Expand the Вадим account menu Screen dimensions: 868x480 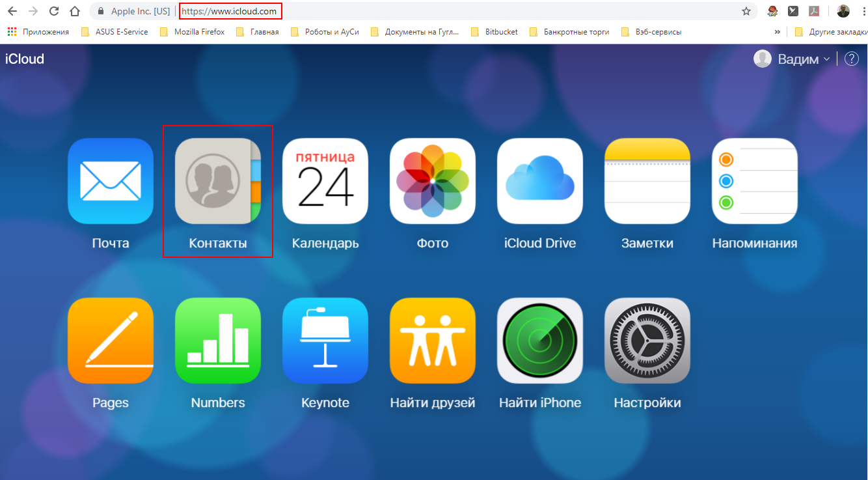(x=804, y=59)
